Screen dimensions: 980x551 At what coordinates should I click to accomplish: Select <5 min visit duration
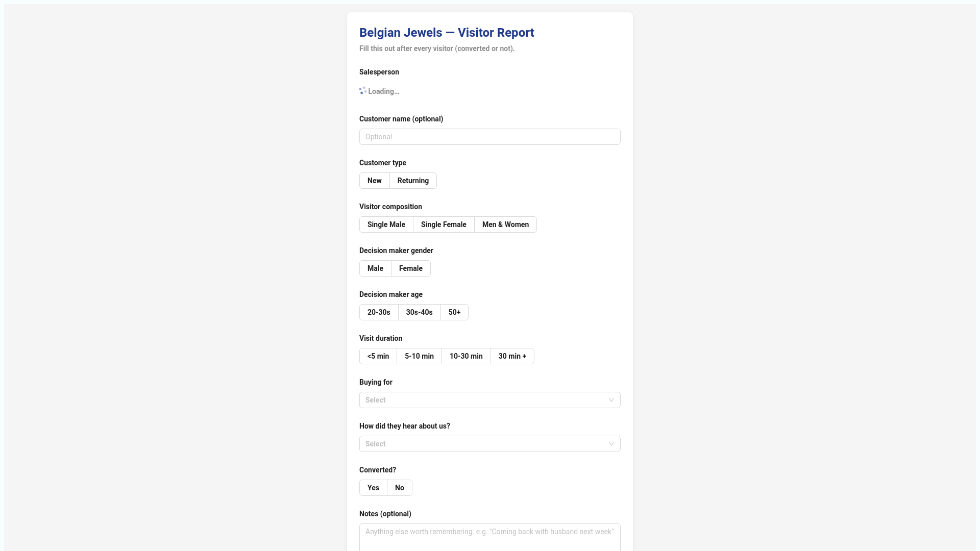[378, 356]
